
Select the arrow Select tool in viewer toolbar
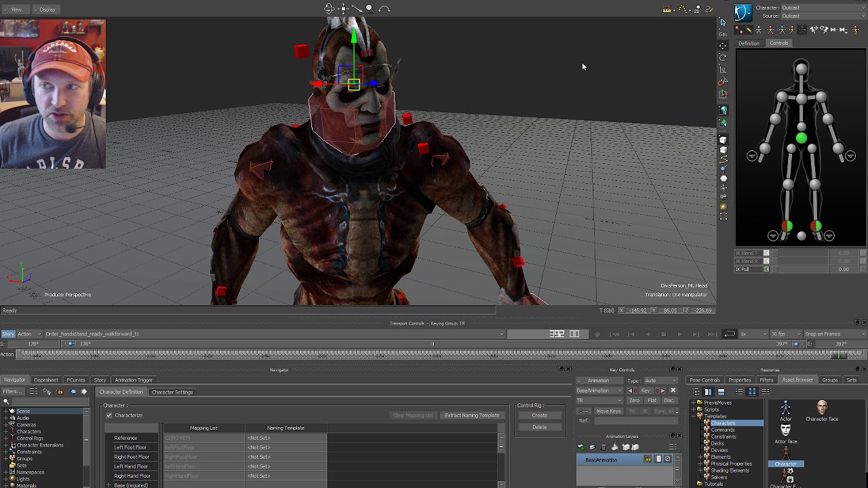(x=723, y=22)
